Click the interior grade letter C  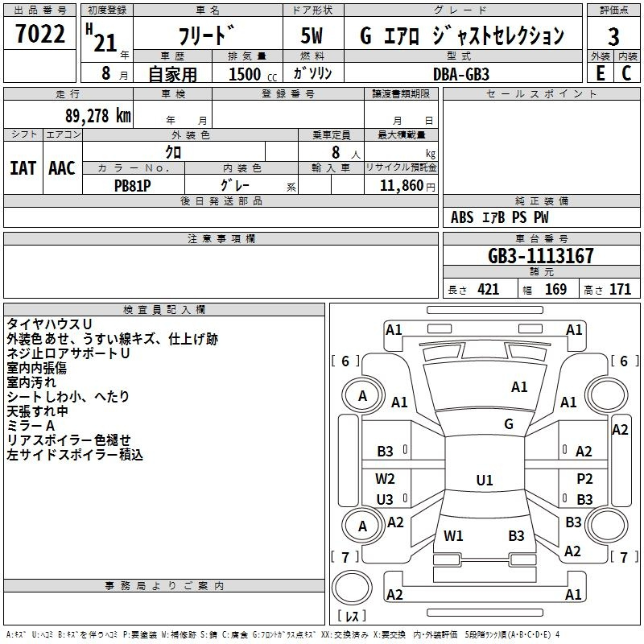626,73
